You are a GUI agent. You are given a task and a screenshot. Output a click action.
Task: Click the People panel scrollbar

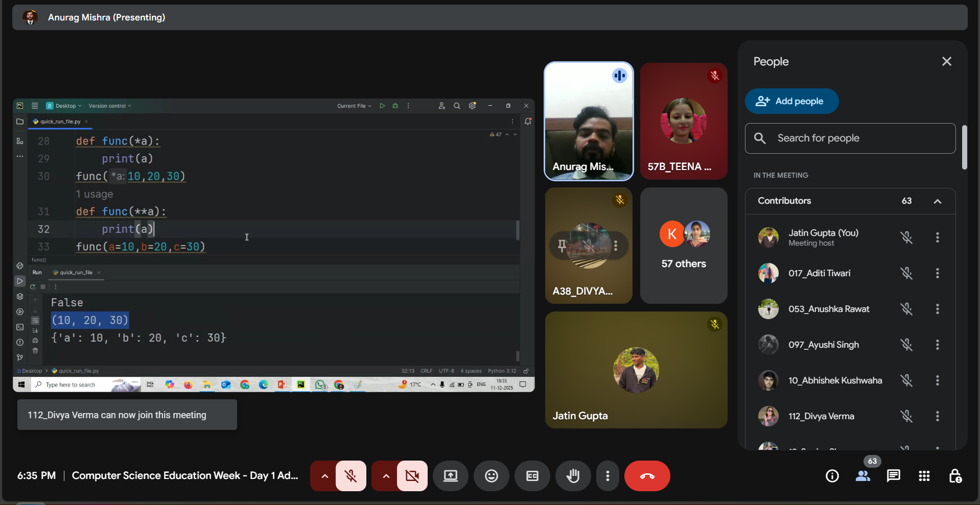coord(964,147)
